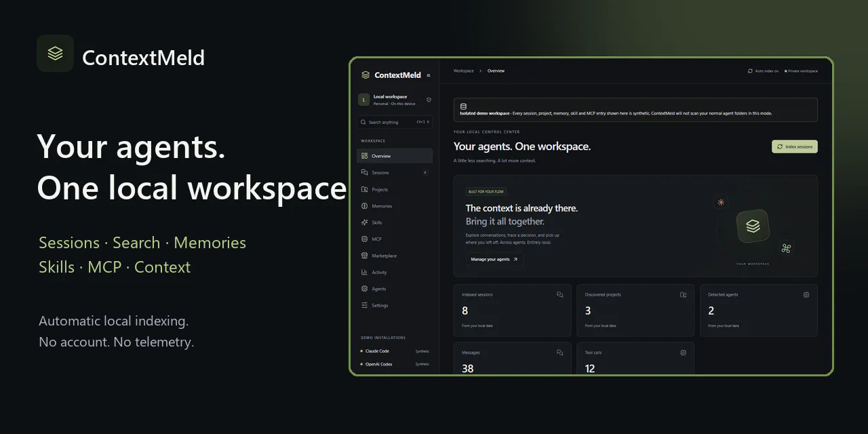868x434 pixels.
Task: Click the Overview breadcrumb
Action: pyautogui.click(x=496, y=71)
